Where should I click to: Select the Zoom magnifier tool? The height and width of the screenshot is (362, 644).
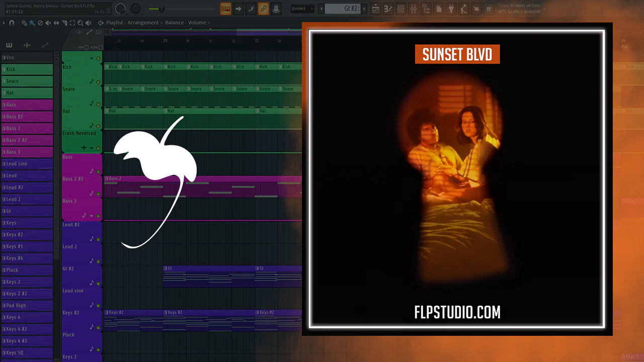tap(80, 23)
